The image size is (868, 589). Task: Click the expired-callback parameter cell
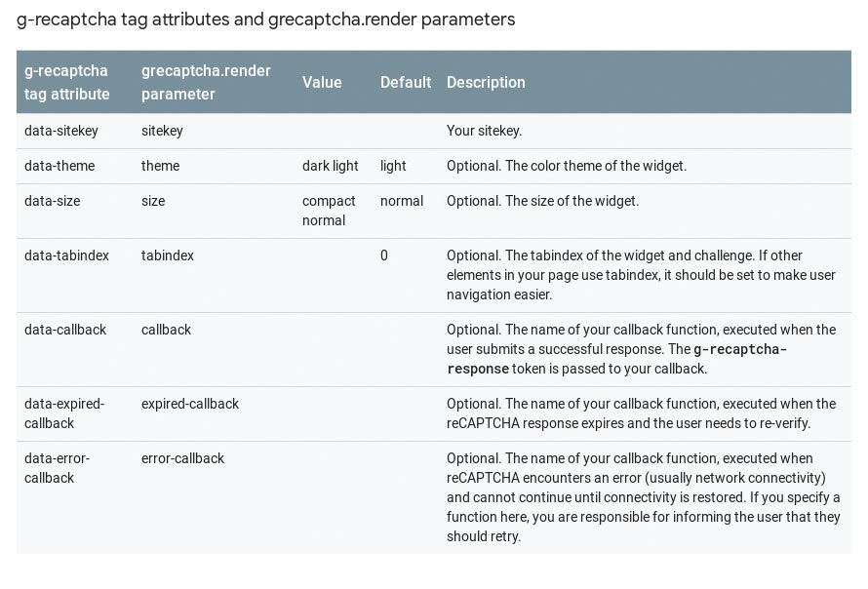click(190, 404)
